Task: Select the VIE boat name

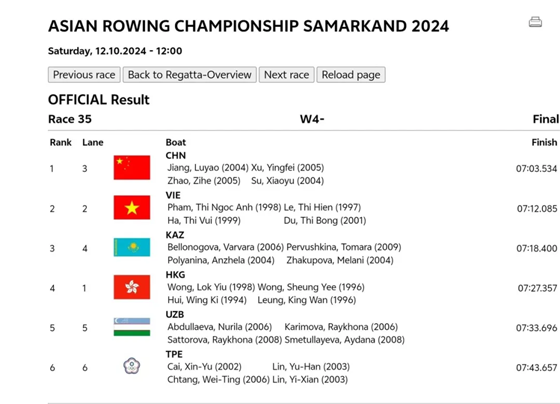Action: [x=173, y=195]
